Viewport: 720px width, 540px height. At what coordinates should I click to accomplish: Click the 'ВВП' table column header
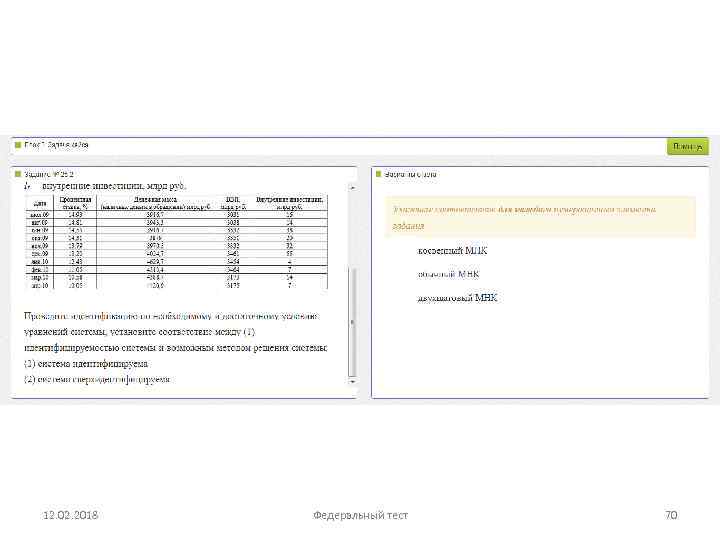click(x=233, y=203)
